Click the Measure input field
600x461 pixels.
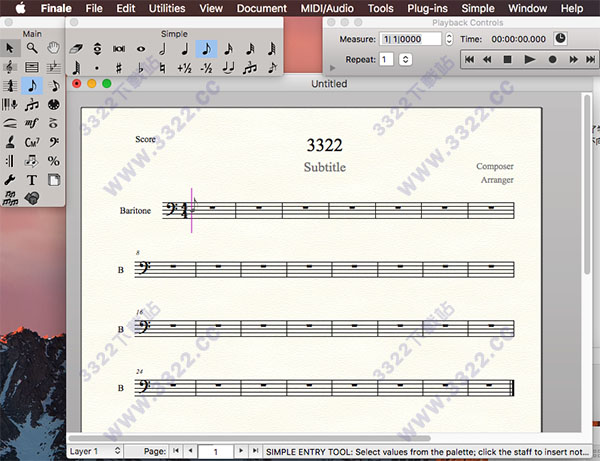tap(410, 39)
